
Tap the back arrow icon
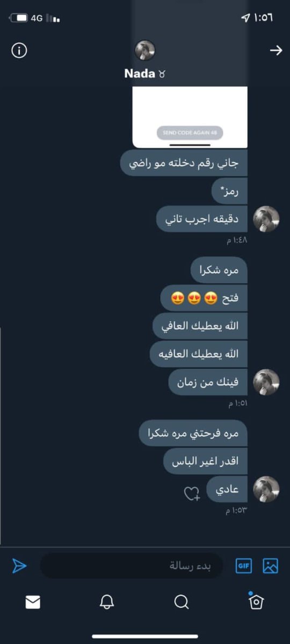(275, 50)
